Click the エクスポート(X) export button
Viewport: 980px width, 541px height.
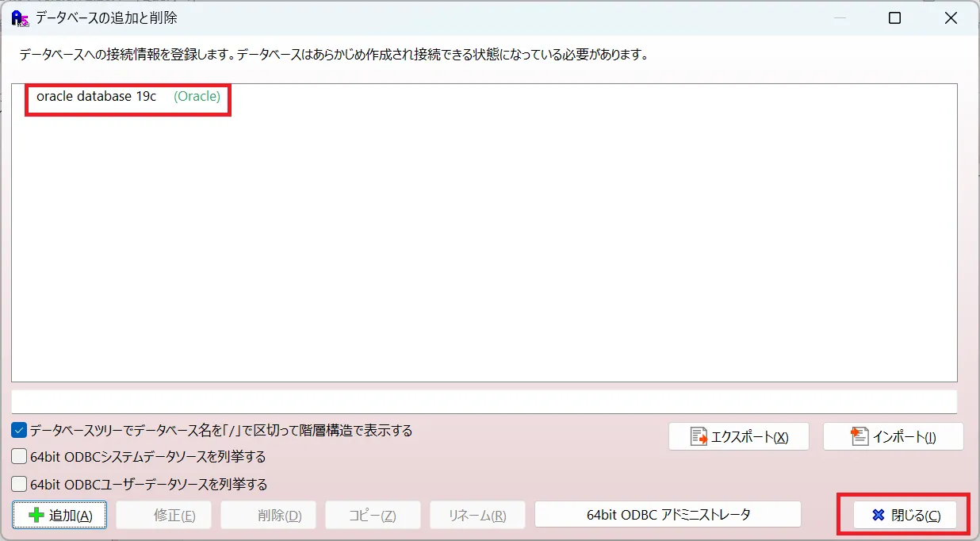(739, 436)
